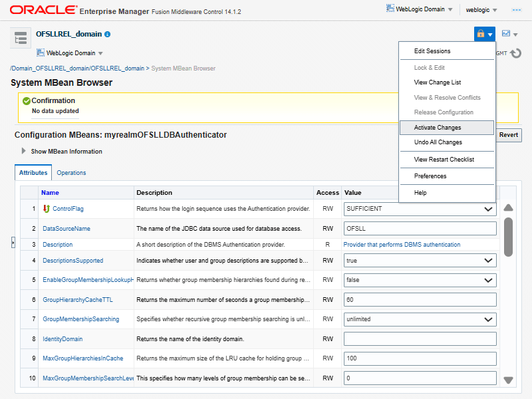This screenshot has height=399, width=532.
Task: Open the lock Change Center menu
Action: click(x=484, y=34)
